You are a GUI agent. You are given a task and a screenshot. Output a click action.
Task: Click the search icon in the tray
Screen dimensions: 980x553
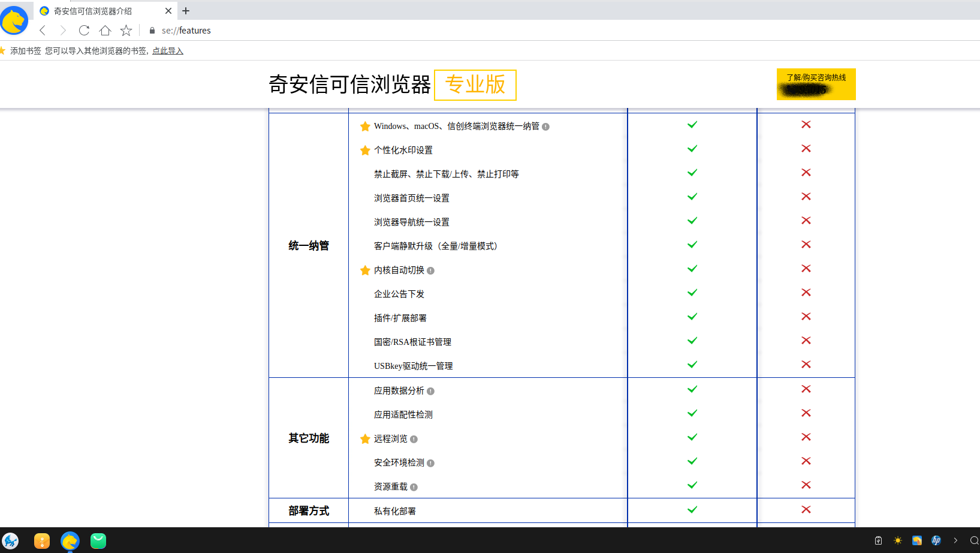pos(975,540)
